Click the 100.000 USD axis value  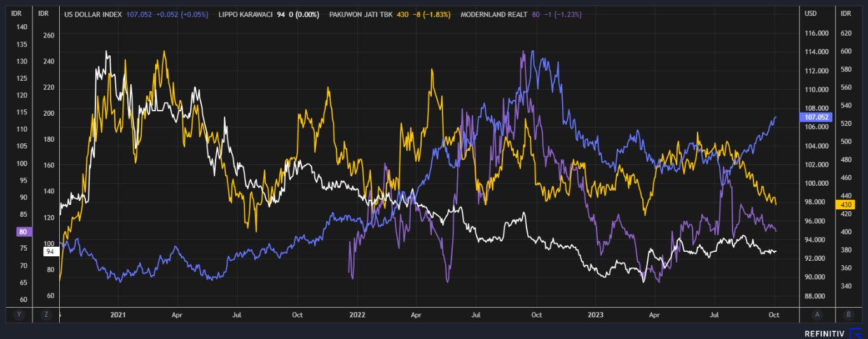[816, 183]
